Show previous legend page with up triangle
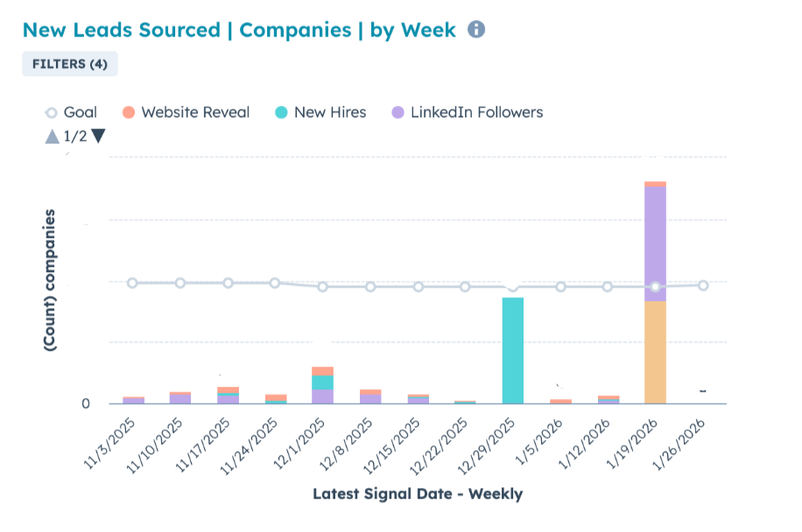The height and width of the screenshot is (532, 802). [x=52, y=136]
